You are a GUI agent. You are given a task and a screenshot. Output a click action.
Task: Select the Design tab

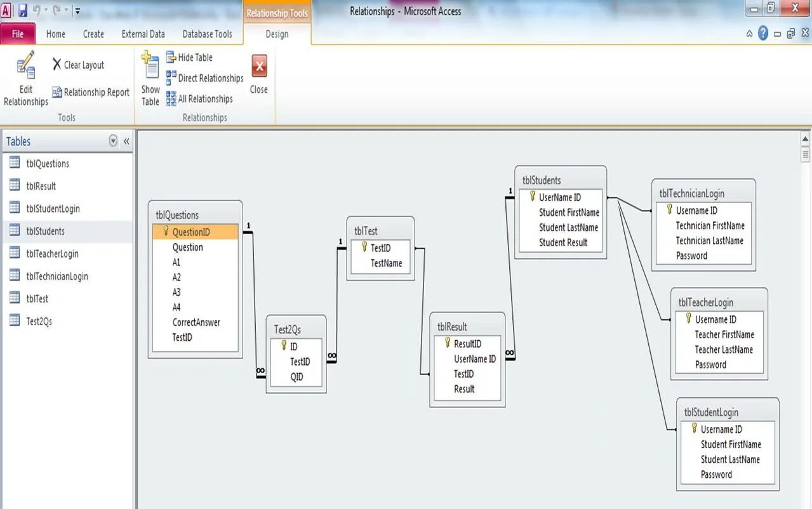point(277,34)
